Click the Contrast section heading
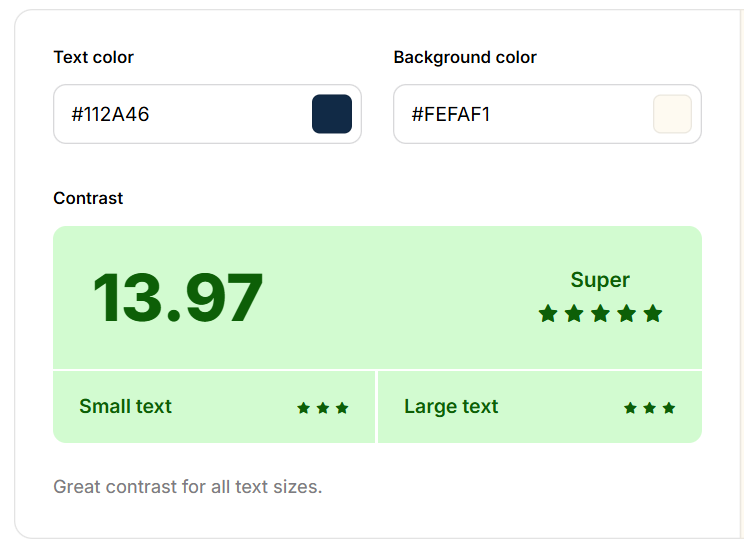 pyautogui.click(x=88, y=198)
